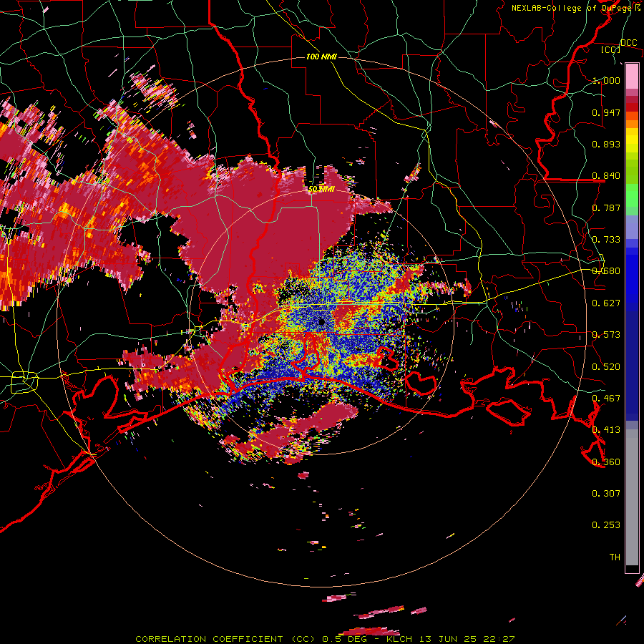This screenshot has width=644, height=644.
Task: Click the 50 NMI range ring label
Action: click(321, 190)
